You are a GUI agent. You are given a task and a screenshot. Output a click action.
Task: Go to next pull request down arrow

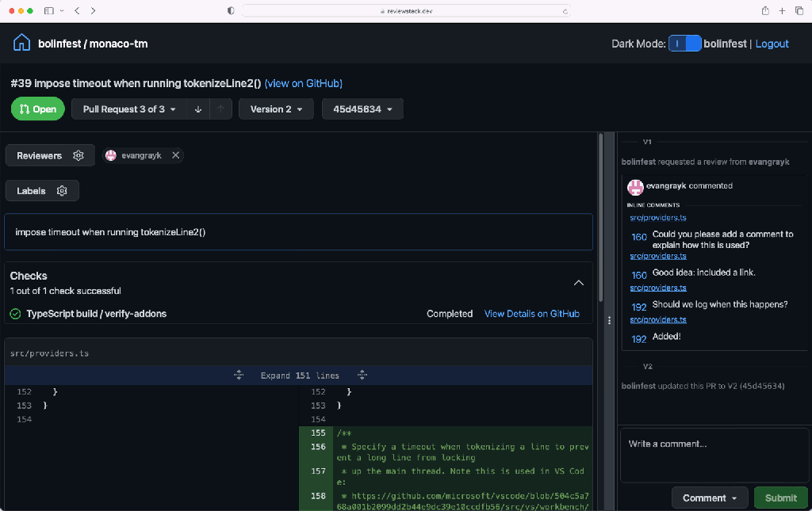(197, 109)
